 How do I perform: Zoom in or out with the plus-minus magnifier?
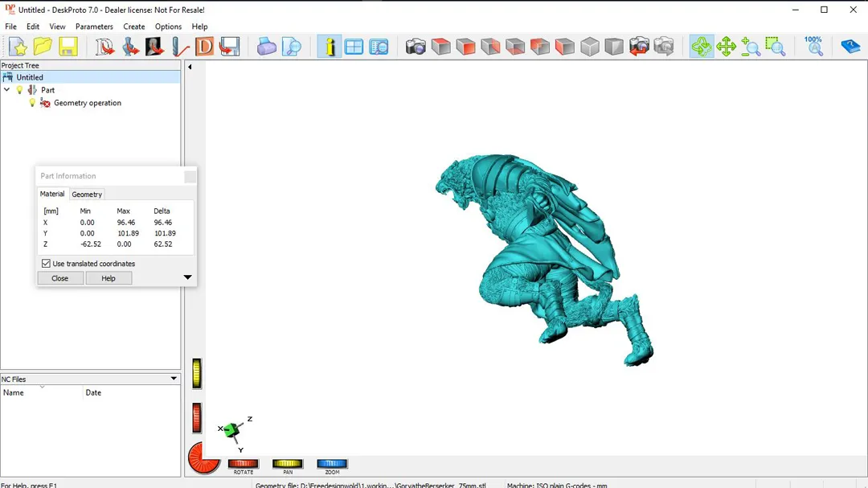pyautogui.click(x=750, y=47)
